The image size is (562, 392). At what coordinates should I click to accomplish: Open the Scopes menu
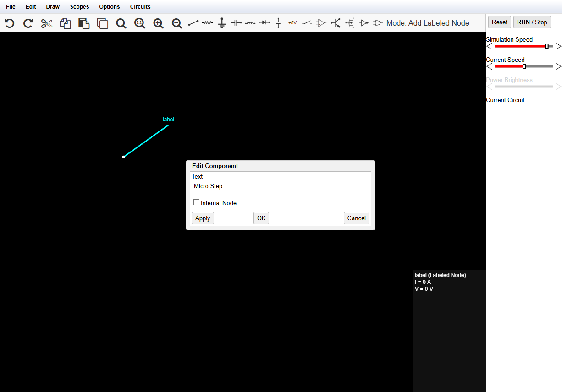click(x=79, y=7)
